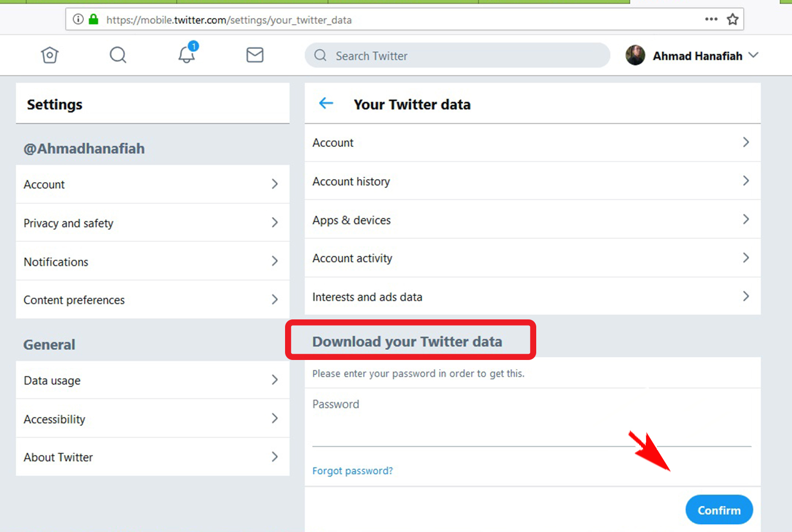Image resolution: width=792 pixels, height=532 pixels.
Task: Bookmark the page using the star icon
Action: tap(732, 18)
